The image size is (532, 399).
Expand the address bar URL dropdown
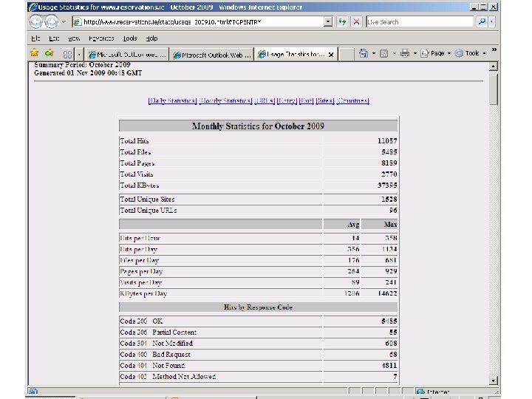(x=328, y=21)
